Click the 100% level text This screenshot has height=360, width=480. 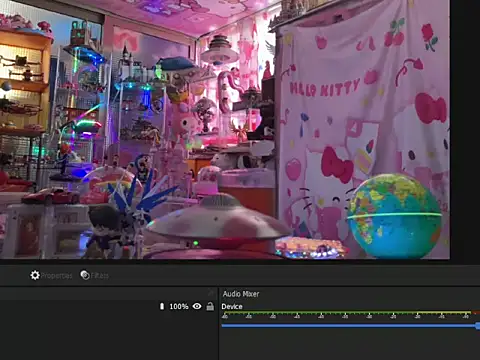point(179,306)
